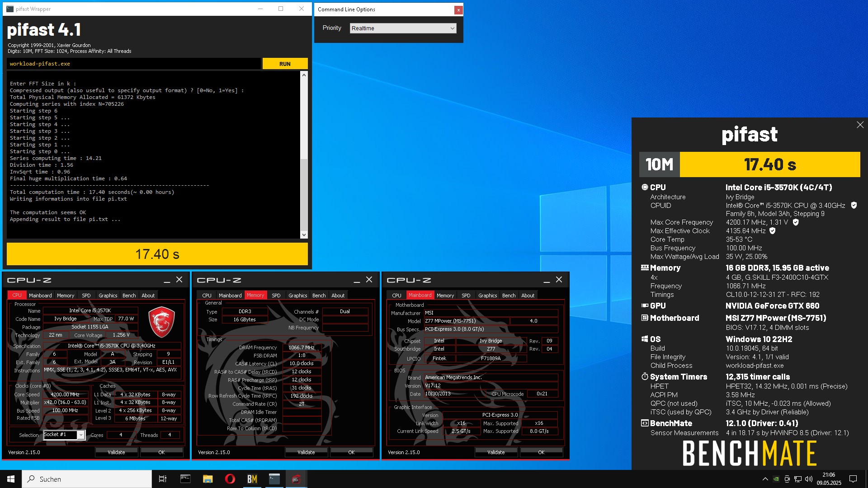868x488 pixels.
Task: Click the Suchen taskbar search box
Action: (87, 479)
